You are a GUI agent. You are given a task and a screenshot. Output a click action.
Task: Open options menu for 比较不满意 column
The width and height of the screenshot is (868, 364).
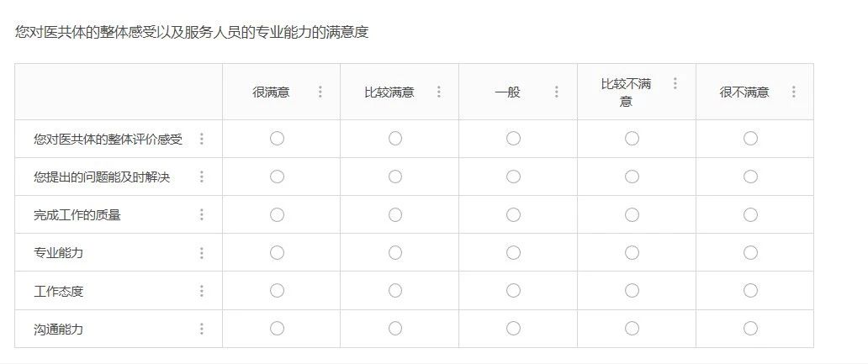(x=675, y=83)
